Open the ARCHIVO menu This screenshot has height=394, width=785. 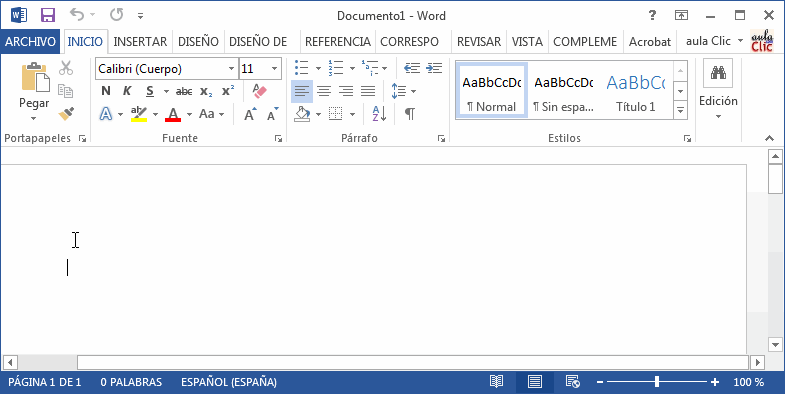coord(30,42)
